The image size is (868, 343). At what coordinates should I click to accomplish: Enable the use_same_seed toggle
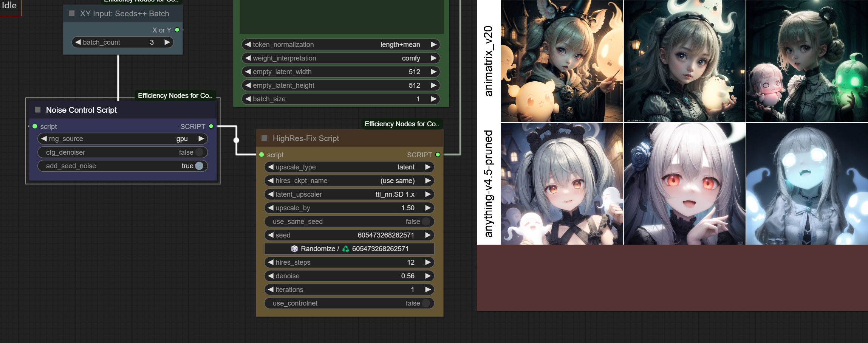pyautogui.click(x=426, y=222)
